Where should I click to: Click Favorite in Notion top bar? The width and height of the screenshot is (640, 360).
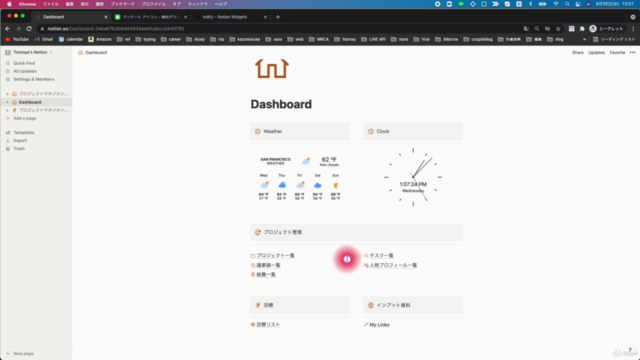coord(617,53)
